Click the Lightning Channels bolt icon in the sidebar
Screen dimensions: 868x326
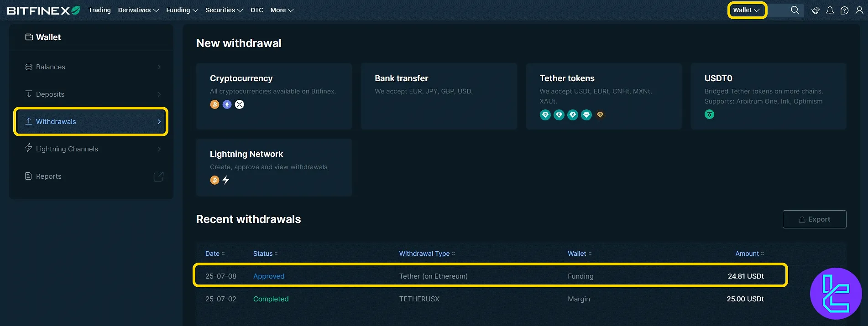coord(28,148)
